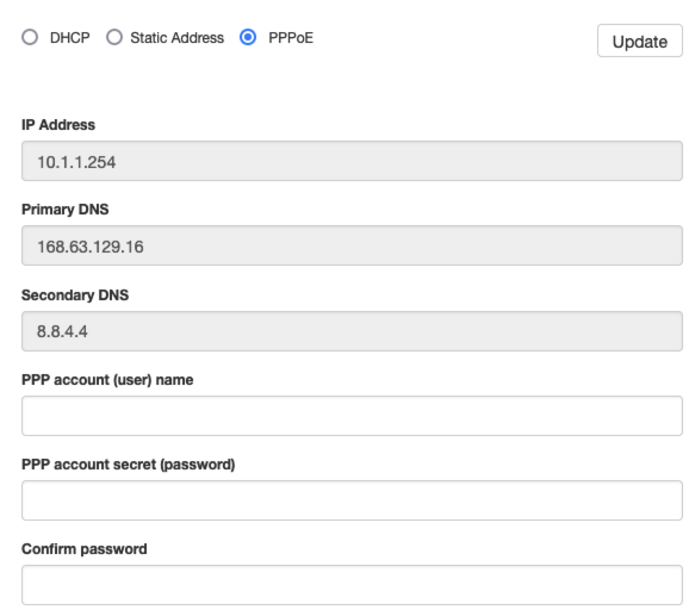
Task: Click inside the IP Address field
Action: click(352, 160)
